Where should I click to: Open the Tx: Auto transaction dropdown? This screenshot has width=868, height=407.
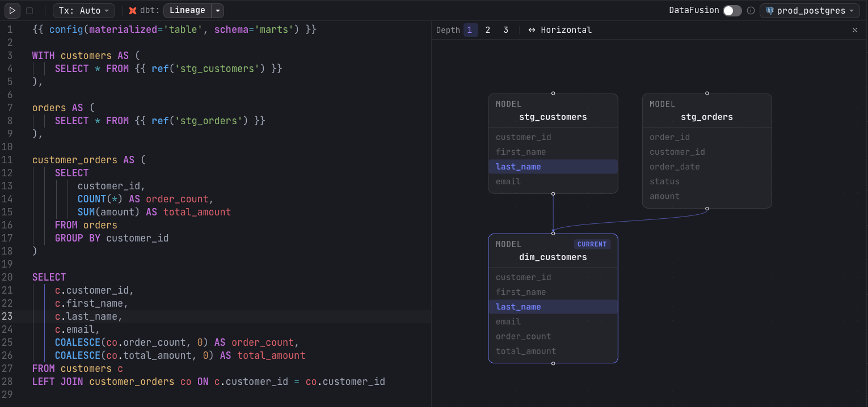pyautogui.click(x=84, y=10)
